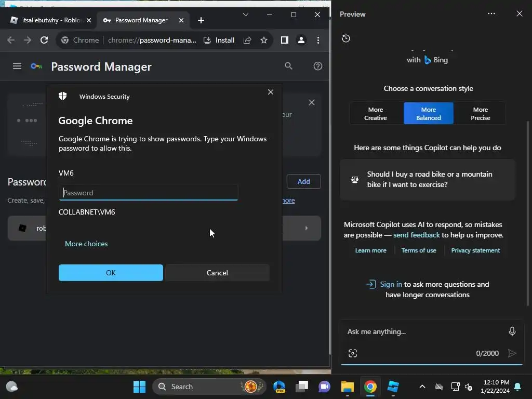
Task: Open Password Manager hamburger menu
Action: (17, 66)
